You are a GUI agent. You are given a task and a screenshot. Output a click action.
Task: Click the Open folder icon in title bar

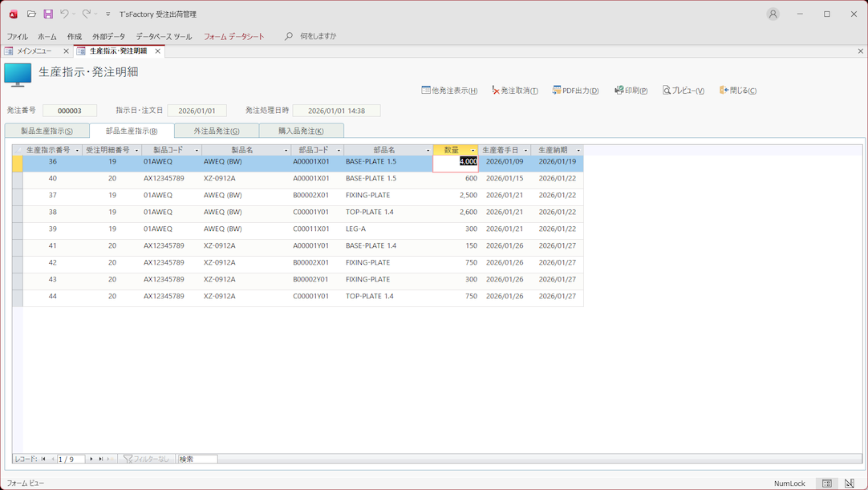31,14
